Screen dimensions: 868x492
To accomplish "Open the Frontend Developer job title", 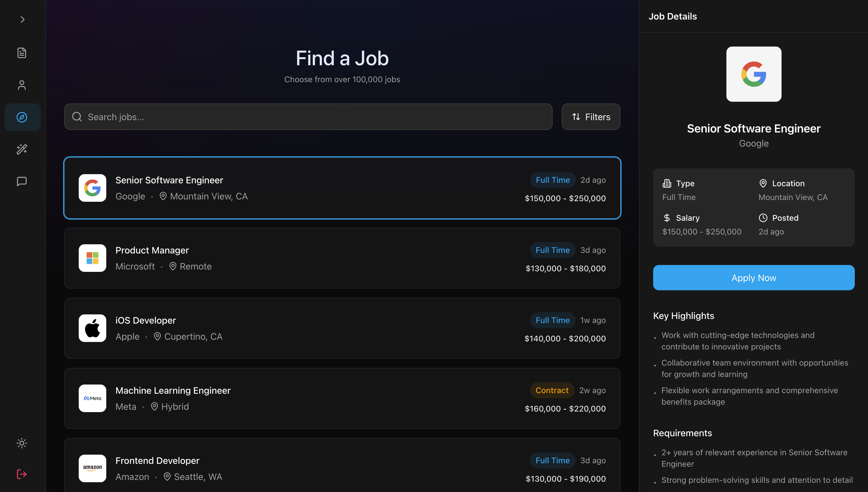I will click(157, 461).
